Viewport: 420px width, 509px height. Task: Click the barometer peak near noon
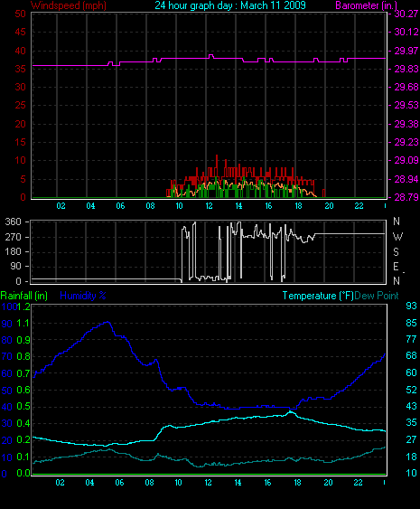[x=211, y=56]
